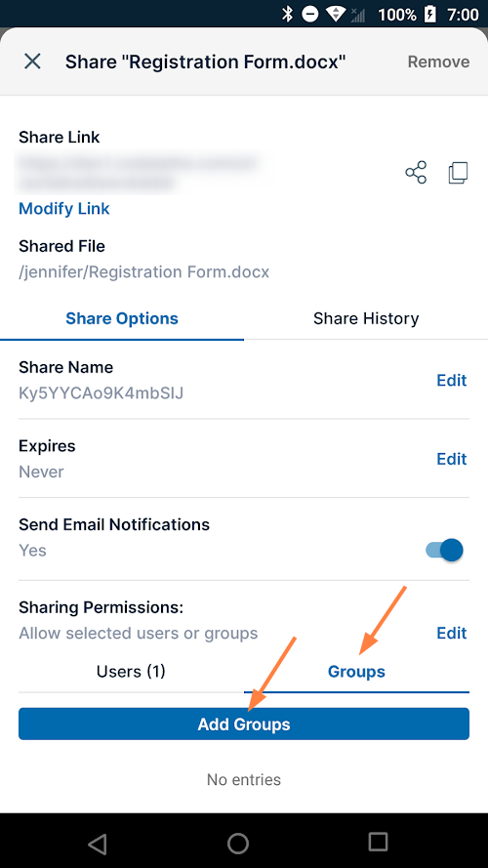Close the Share dialog with X icon
488x868 pixels.
[x=32, y=62]
